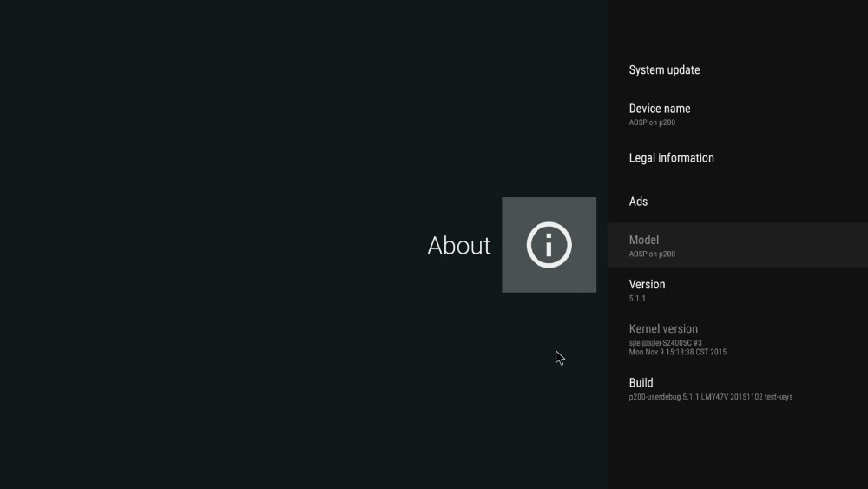Screen dimensions: 868x489
Task: Click the circled "i" info icon
Action: tap(549, 245)
